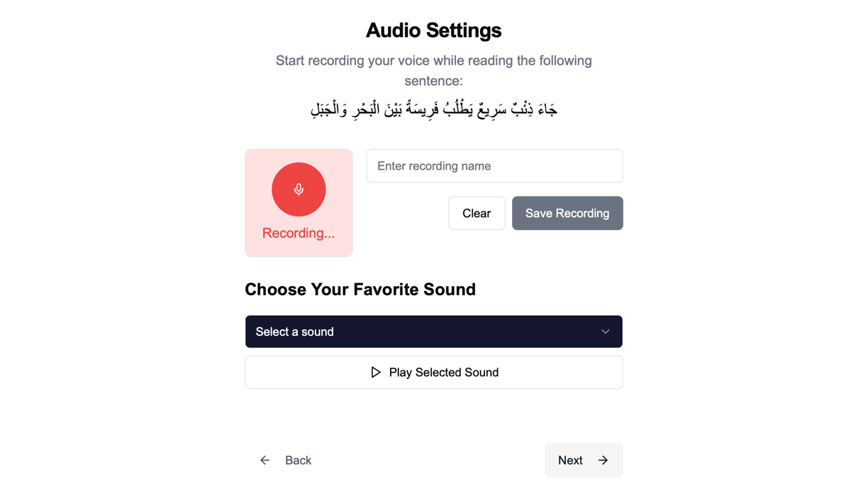
Task: Open the "Select a sound" dropdown
Action: 434,331
